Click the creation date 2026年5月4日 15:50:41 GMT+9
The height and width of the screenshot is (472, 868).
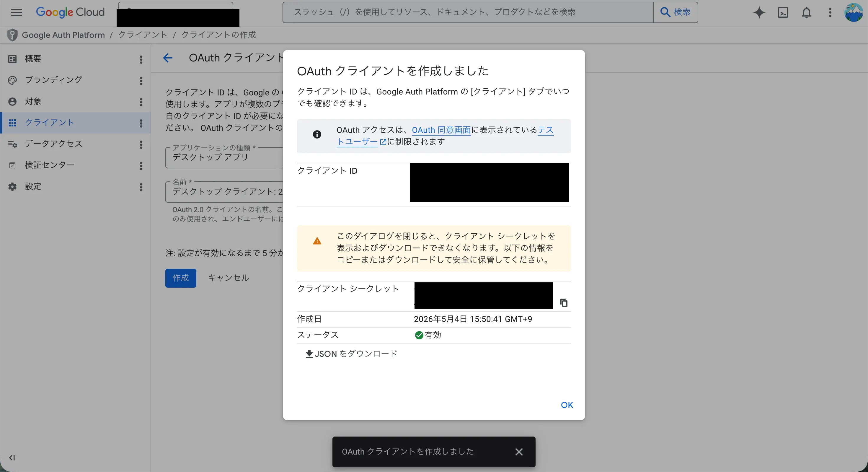pos(473,319)
